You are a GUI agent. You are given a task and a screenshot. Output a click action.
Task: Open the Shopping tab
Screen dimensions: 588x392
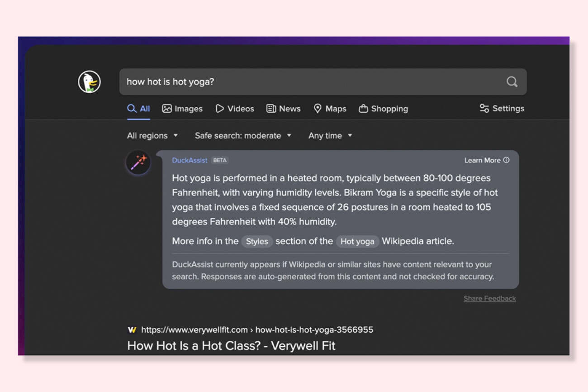click(x=383, y=109)
